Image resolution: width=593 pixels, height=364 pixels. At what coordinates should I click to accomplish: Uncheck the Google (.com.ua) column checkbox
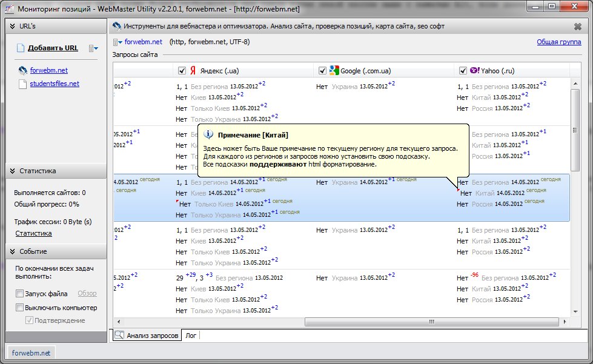click(x=322, y=71)
